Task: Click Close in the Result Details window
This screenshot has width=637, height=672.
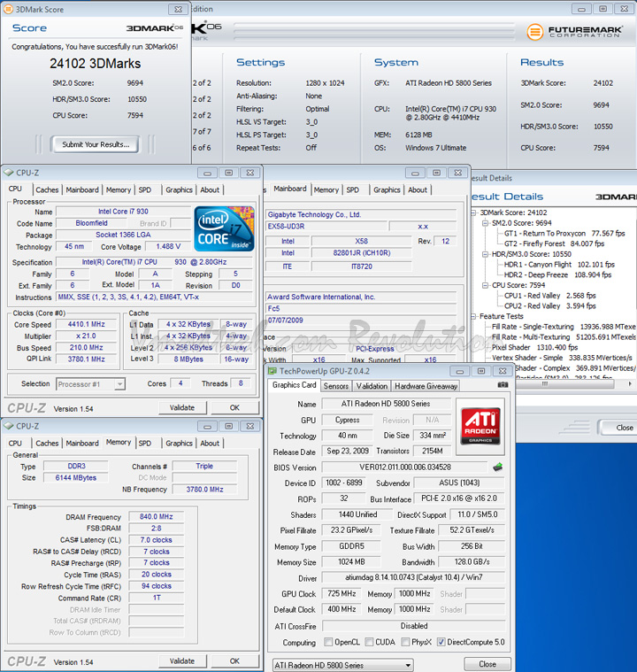Action: (x=618, y=428)
